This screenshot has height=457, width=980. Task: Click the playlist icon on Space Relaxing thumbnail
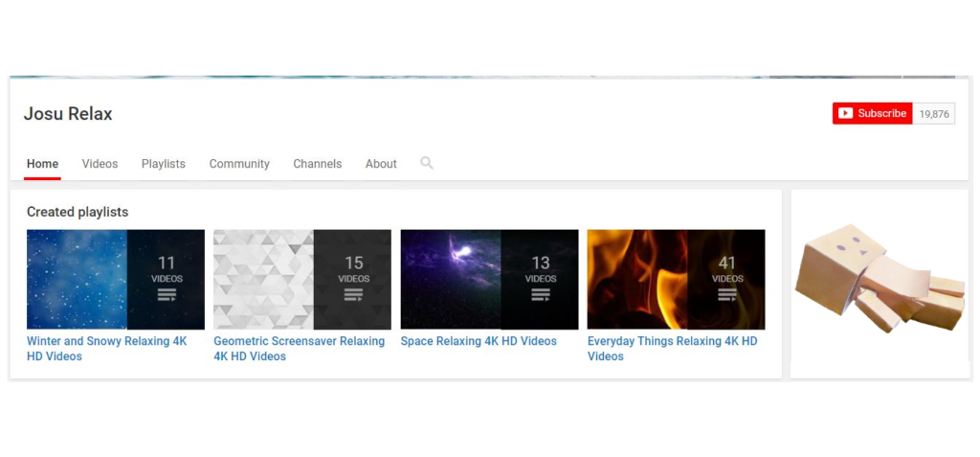click(x=540, y=295)
